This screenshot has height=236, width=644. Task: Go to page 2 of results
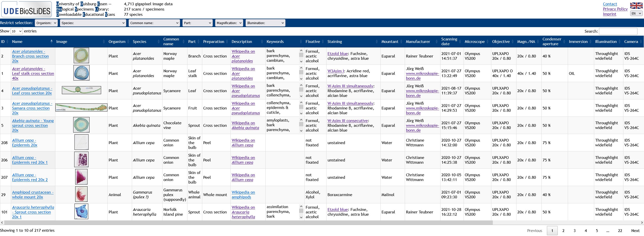pyautogui.click(x=563, y=230)
